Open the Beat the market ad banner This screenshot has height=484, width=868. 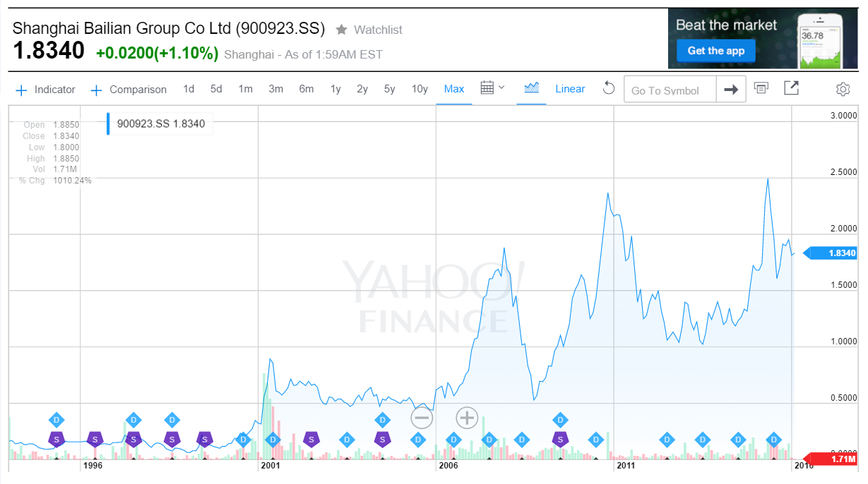point(763,39)
